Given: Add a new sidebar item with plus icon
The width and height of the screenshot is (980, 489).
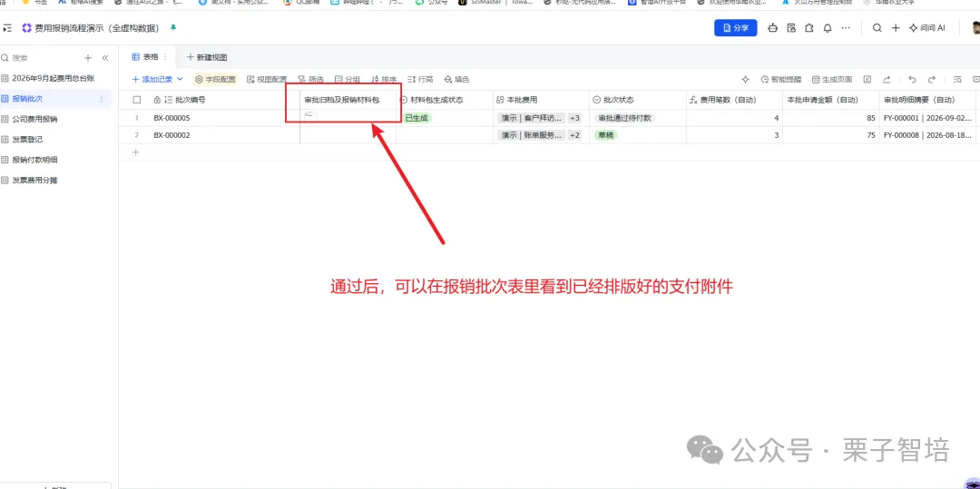Looking at the screenshot, I should click(x=88, y=57).
